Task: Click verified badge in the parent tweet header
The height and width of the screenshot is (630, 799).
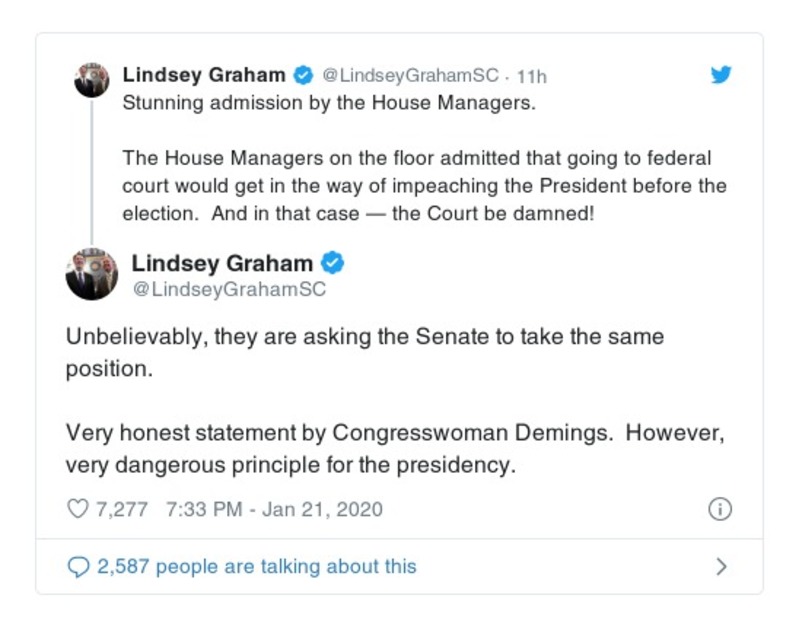Action: pyautogui.click(x=302, y=75)
